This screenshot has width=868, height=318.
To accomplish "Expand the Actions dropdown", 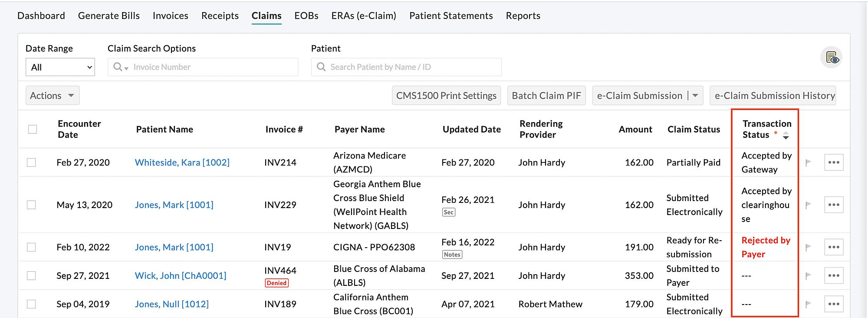I will pos(53,96).
